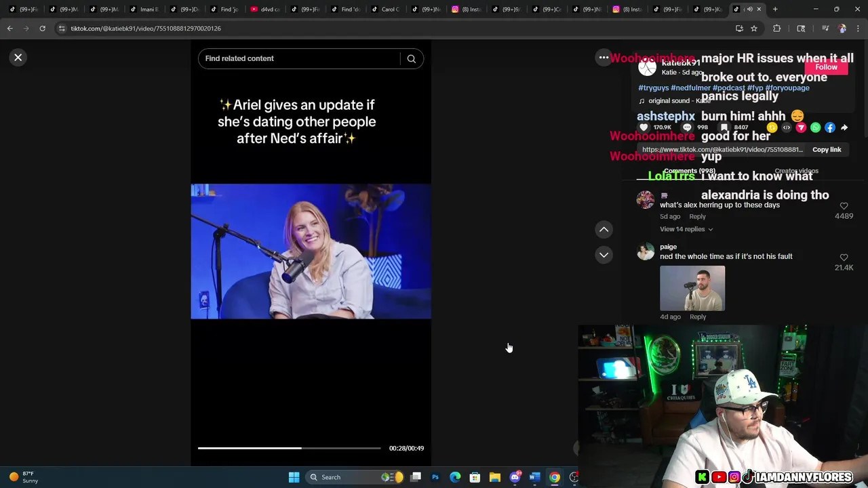Open the #tryguys hashtag

(x=653, y=88)
